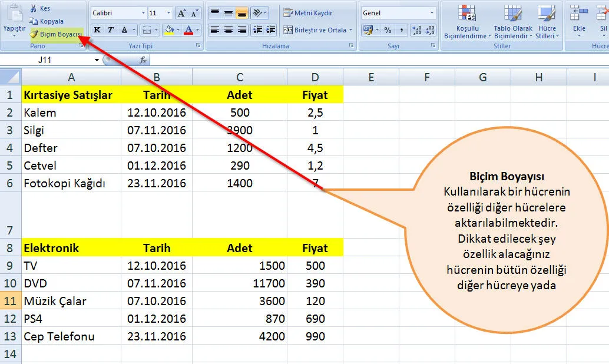Increase font size with the large A icon
This screenshot has height=364, width=609.
[181, 13]
